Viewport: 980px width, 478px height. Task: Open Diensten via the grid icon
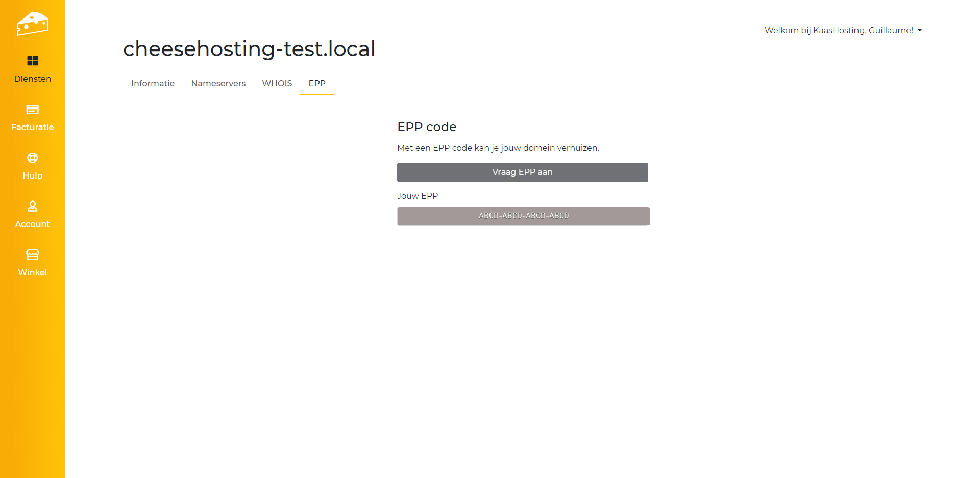(x=33, y=61)
